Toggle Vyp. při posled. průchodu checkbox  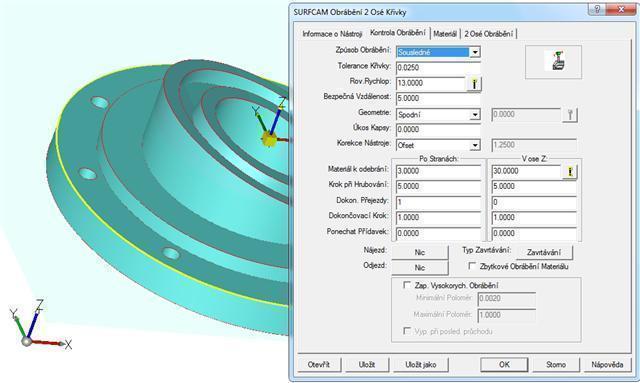click(x=407, y=331)
